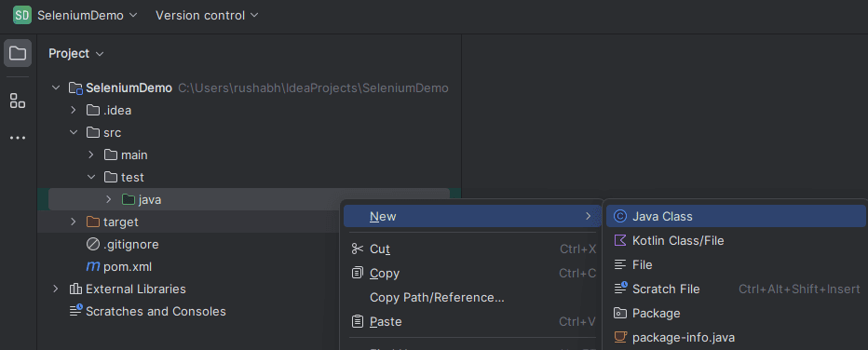Show more tool windows ellipsis icon
This screenshot has height=350, width=868.
(x=18, y=138)
